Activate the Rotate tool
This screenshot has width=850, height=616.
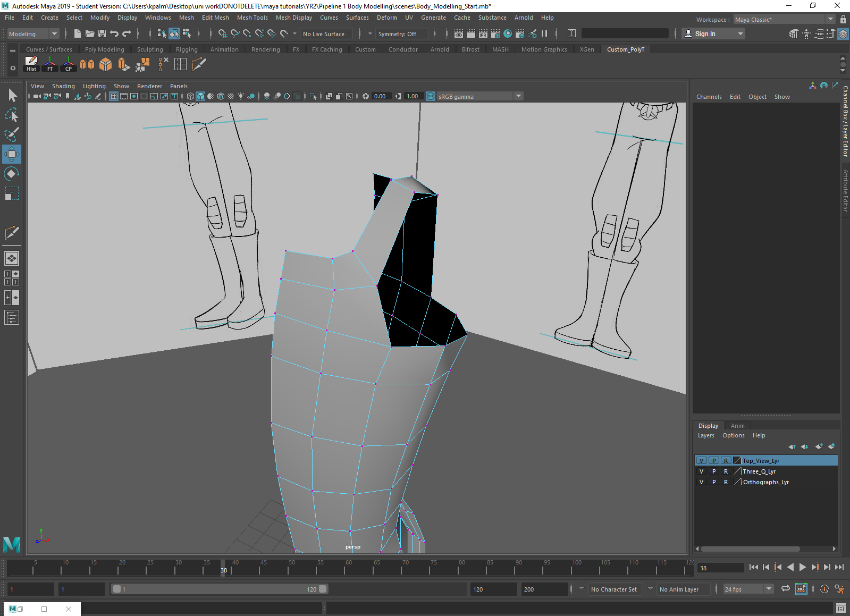click(x=12, y=174)
